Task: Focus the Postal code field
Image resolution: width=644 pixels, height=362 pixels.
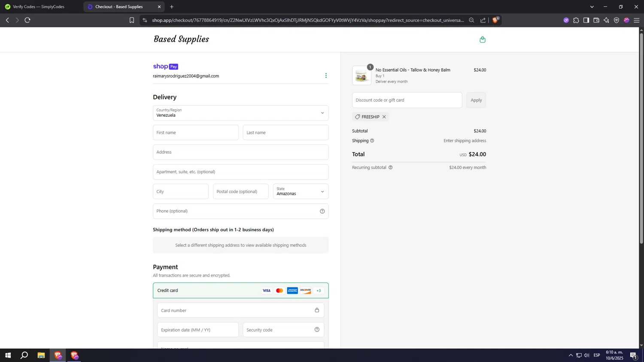Action: click(x=241, y=191)
